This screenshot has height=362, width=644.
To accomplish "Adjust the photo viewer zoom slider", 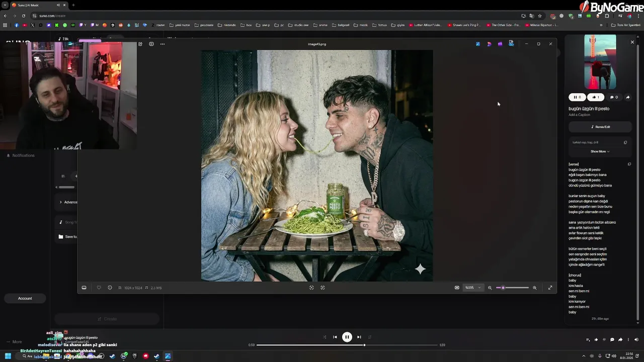I will pos(512,288).
